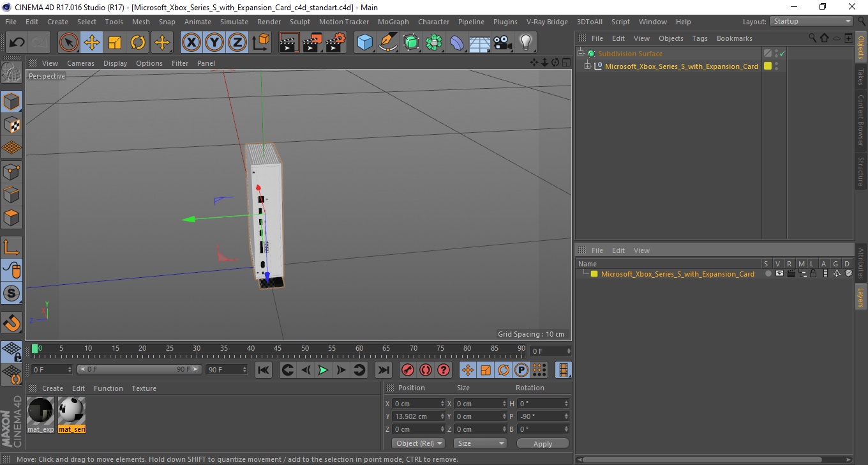
Task: Toggle world coordinate system icon
Action: (260, 43)
